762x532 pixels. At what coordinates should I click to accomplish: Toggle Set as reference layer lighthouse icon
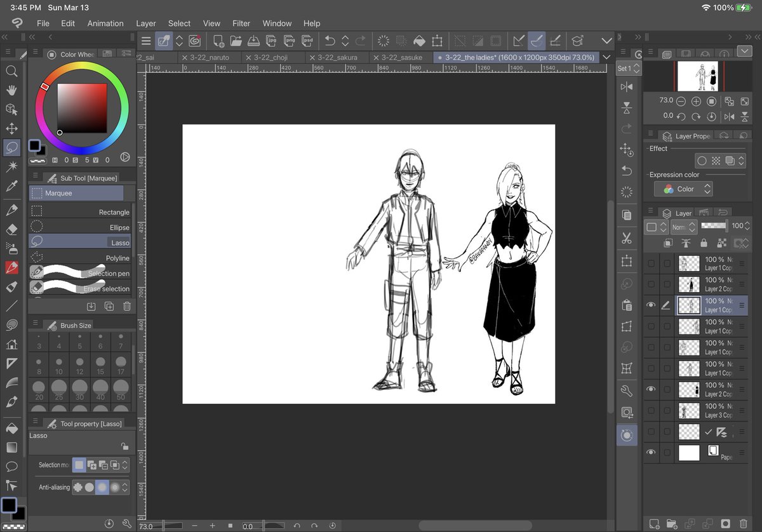(x=686, y=243)
